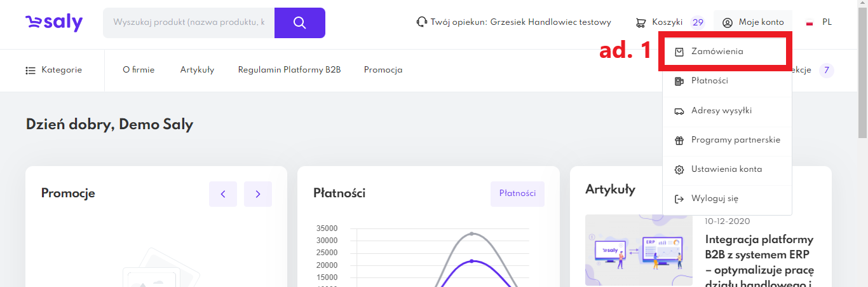Click the headset support icon
This screenshot has height=287, width=868.
(x=421, y=22)
